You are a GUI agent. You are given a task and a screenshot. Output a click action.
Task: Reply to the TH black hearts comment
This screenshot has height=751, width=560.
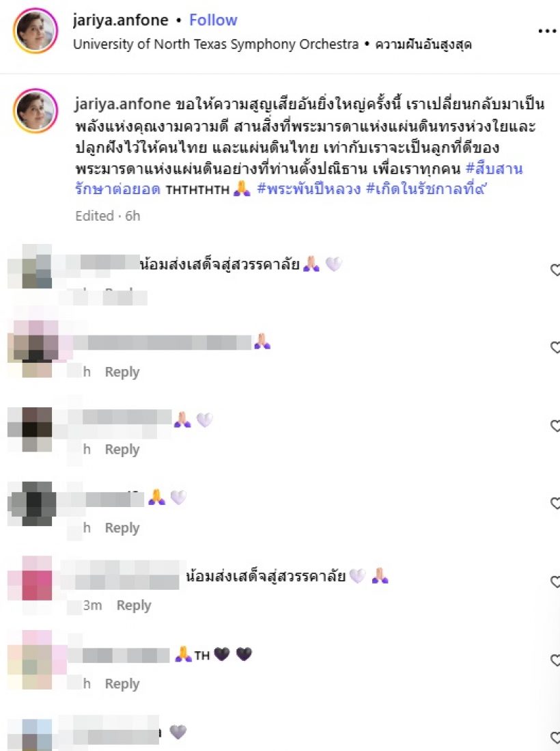coord(122,683)
